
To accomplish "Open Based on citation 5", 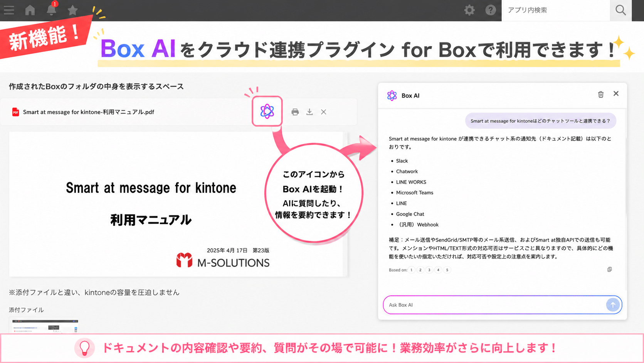I will click(447, 270).
